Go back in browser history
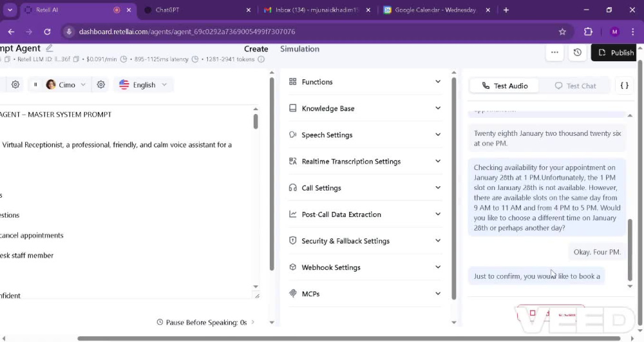 (x=11, y=32)
